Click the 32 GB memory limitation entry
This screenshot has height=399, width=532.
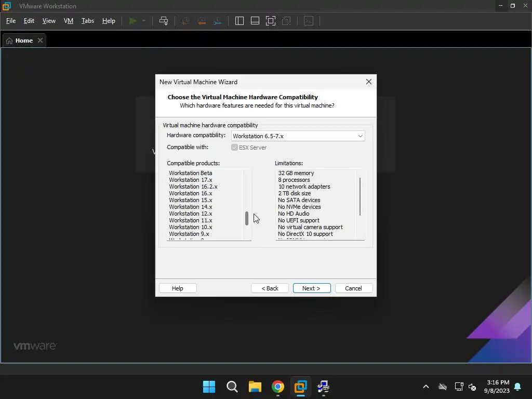(296, 173)
